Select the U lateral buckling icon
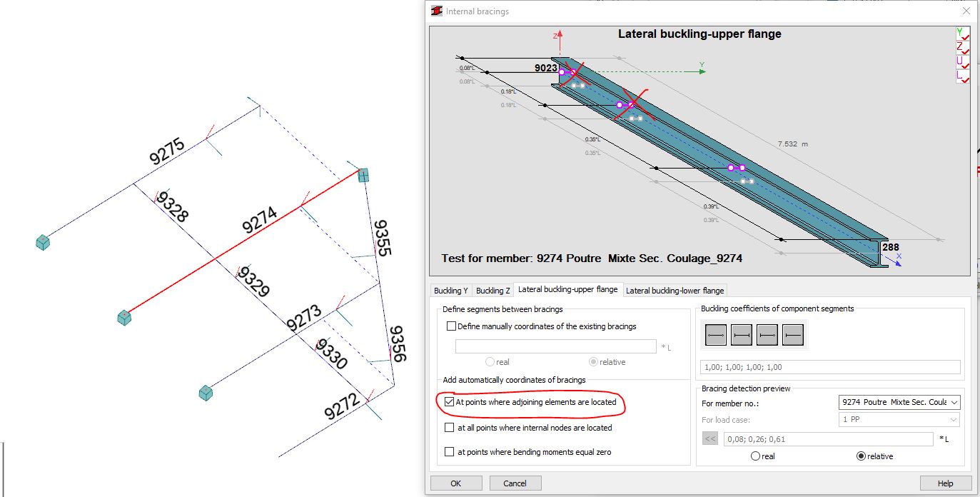This screenshot has height=497, width=980. tap(963, 63)
